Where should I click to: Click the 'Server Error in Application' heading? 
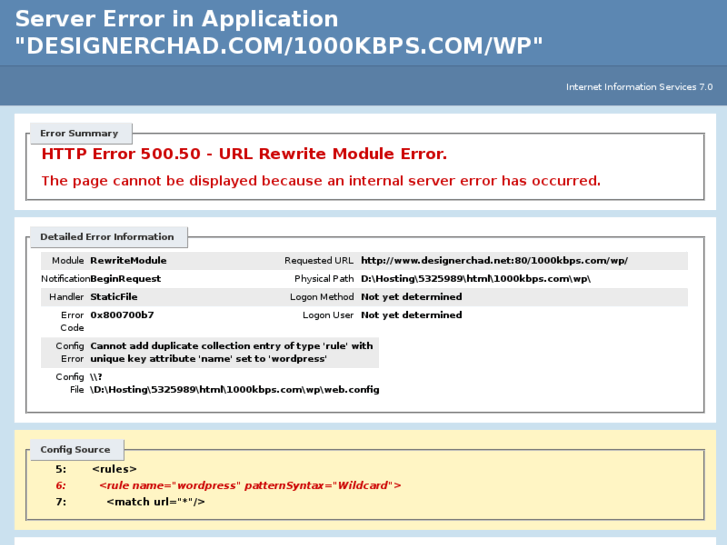pos(177,19)
